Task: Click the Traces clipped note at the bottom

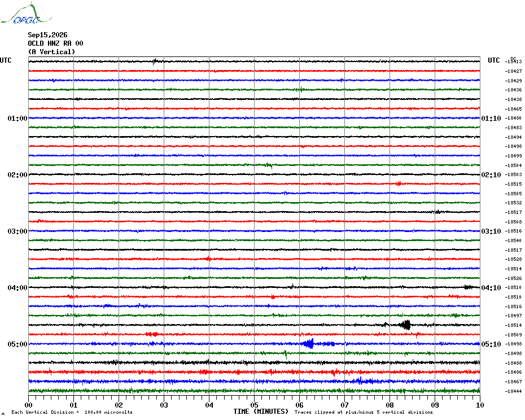Action: click(x=364, y=412)
